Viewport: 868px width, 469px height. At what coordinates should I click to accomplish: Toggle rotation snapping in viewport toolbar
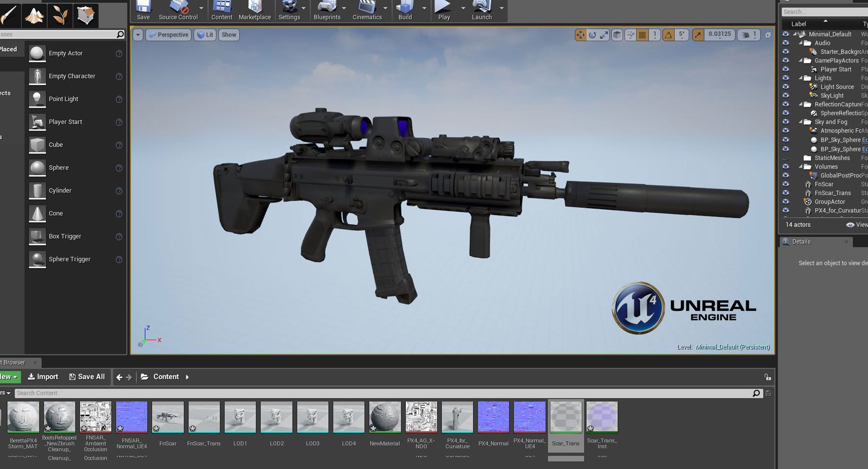(x=668, y=35)
